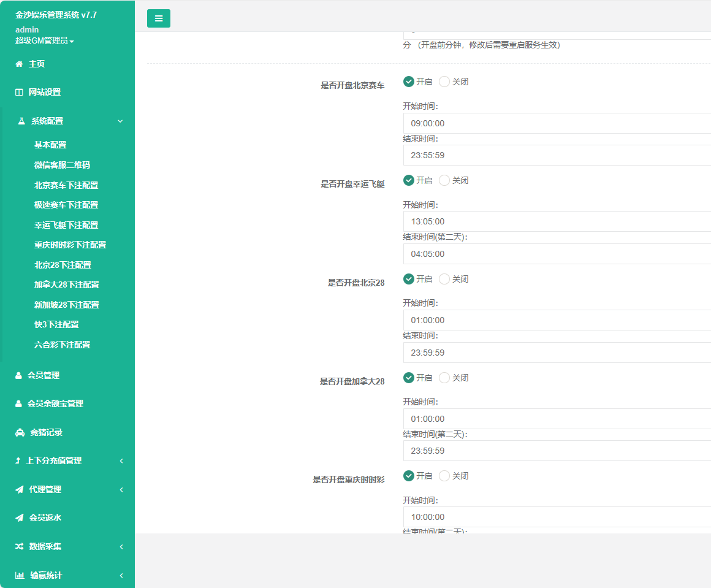Click the bar chart icon beside 输赢统计
Screen dimensions: 711x588
(x=20, y=575)
